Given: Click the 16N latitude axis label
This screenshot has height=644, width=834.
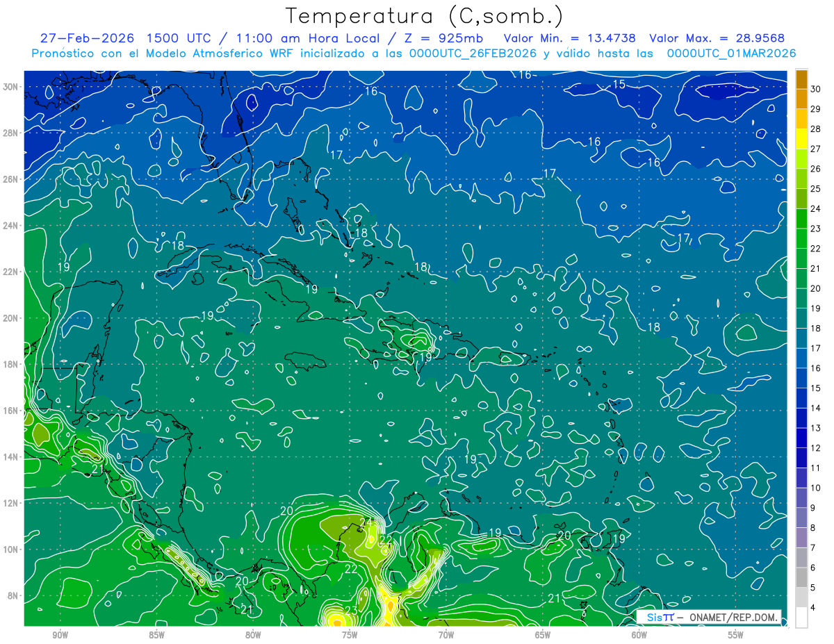Looking at the screenshot, I should pos(12,411).
